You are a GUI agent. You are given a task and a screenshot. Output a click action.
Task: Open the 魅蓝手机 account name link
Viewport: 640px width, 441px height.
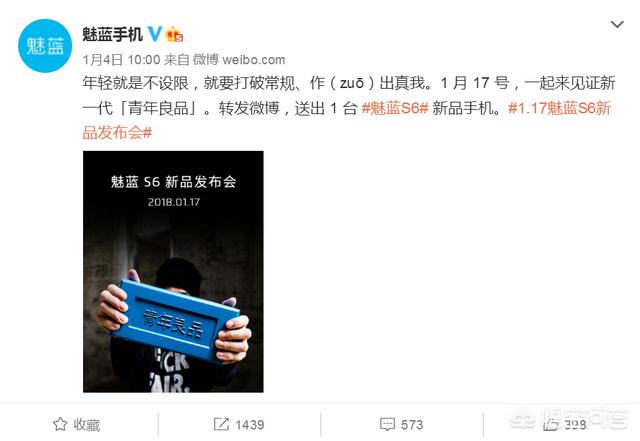click(112, 34)
